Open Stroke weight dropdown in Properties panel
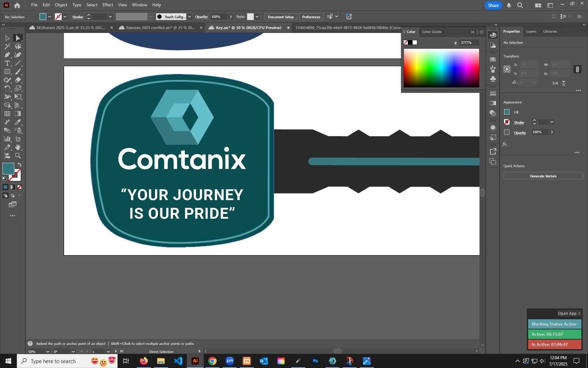This screenshot has height=368, width=588. point(552,122)
